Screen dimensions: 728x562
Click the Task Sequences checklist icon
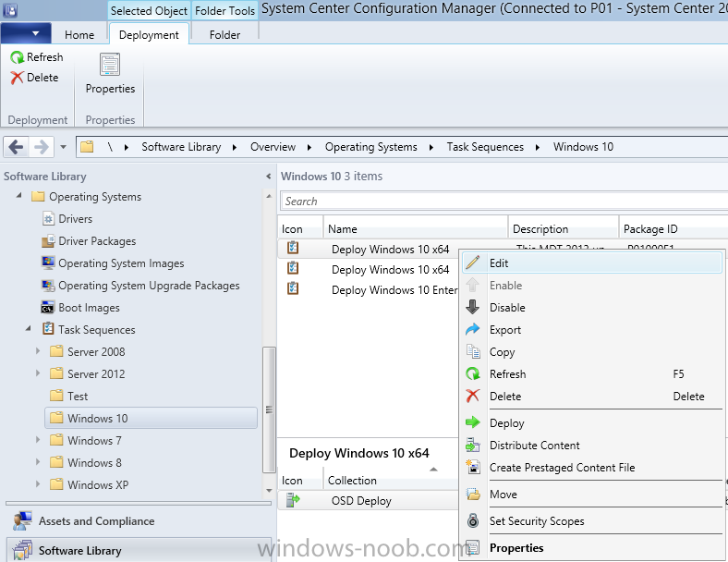click(x=48, y=329)
